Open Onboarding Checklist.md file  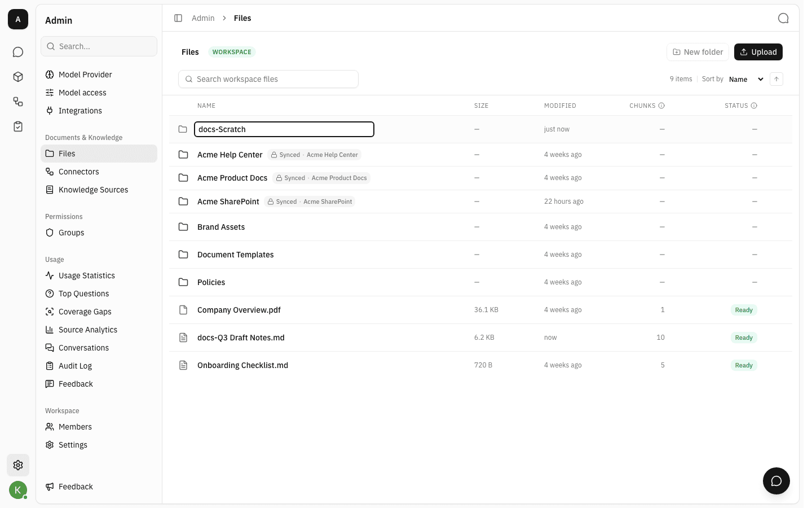tap(242, 365)
